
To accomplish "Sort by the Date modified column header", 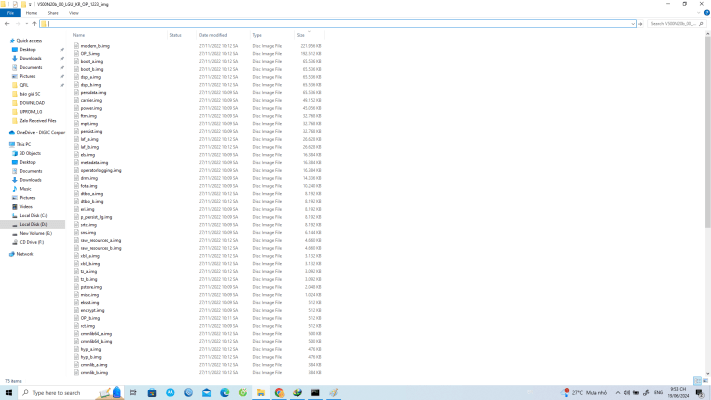I will [x=215, y=35].
